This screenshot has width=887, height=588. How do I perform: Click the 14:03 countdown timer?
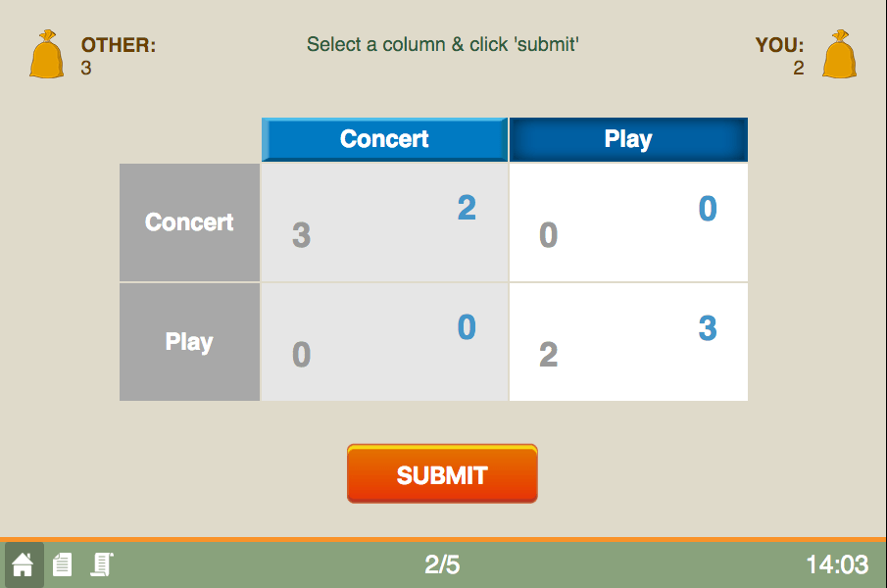(837, 564)
